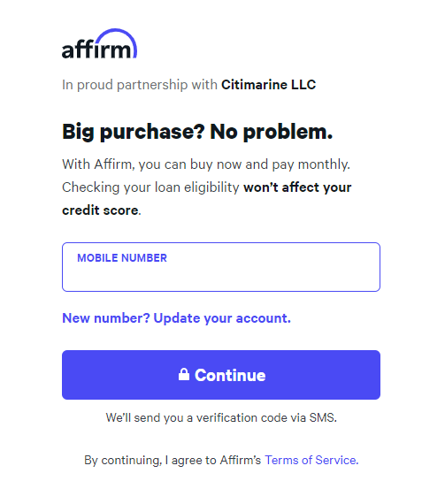The width and height of the screenshot is (445, 504).
Task: Click the bold 'won't affect your' text
Action: (x=297, y=187)
